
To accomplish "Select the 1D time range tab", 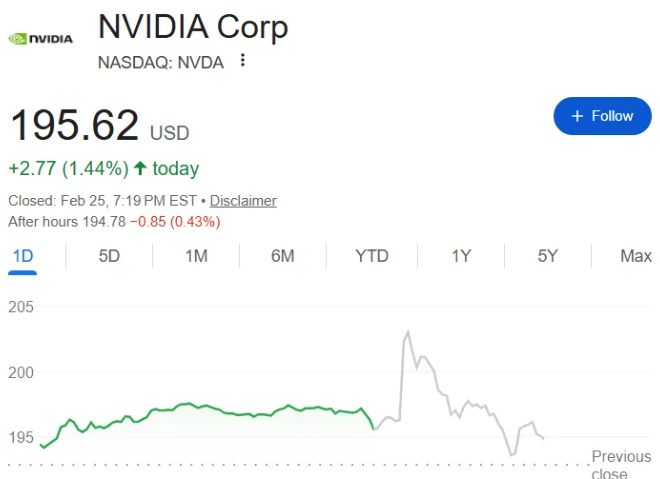I will click(22, 256).
